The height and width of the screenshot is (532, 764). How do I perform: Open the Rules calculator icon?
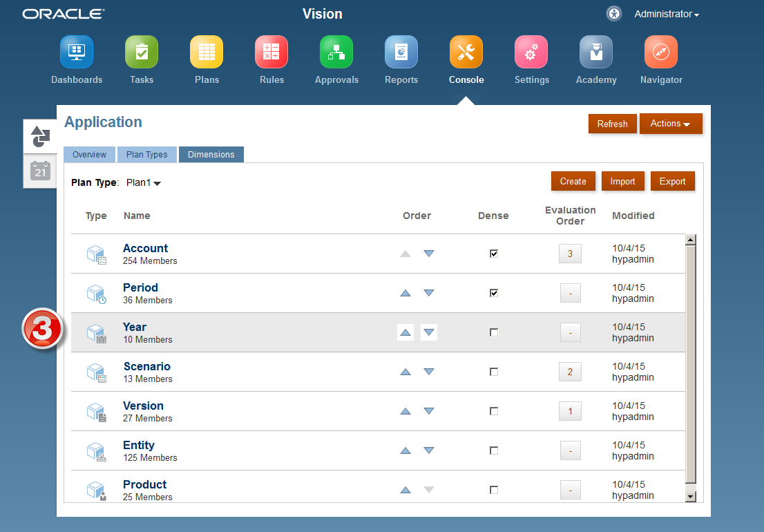pyautogui.click(x=271, y=52)
